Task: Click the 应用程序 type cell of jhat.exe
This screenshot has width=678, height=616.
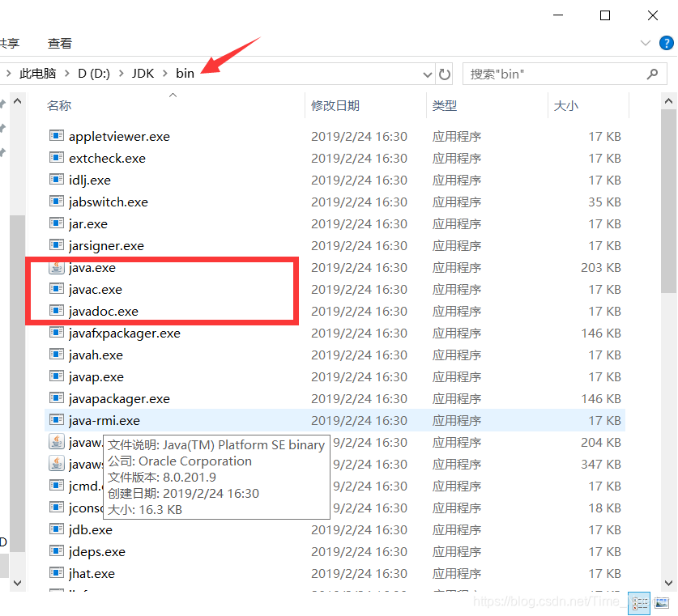Action: pyautogui.click(x=457, y=574)
